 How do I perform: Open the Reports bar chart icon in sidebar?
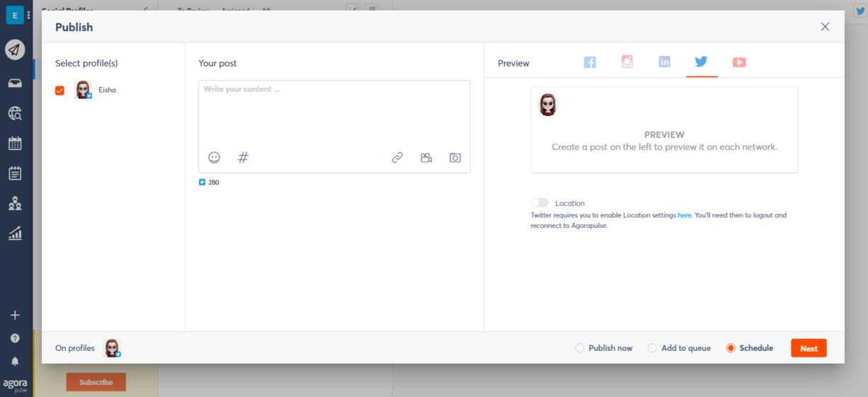coord(15,234)
